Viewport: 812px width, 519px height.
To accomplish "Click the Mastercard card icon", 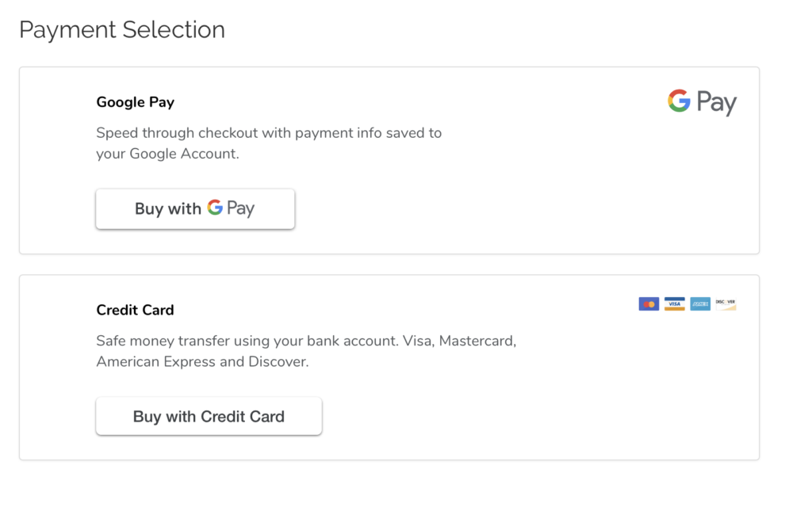I will point(649,304).
